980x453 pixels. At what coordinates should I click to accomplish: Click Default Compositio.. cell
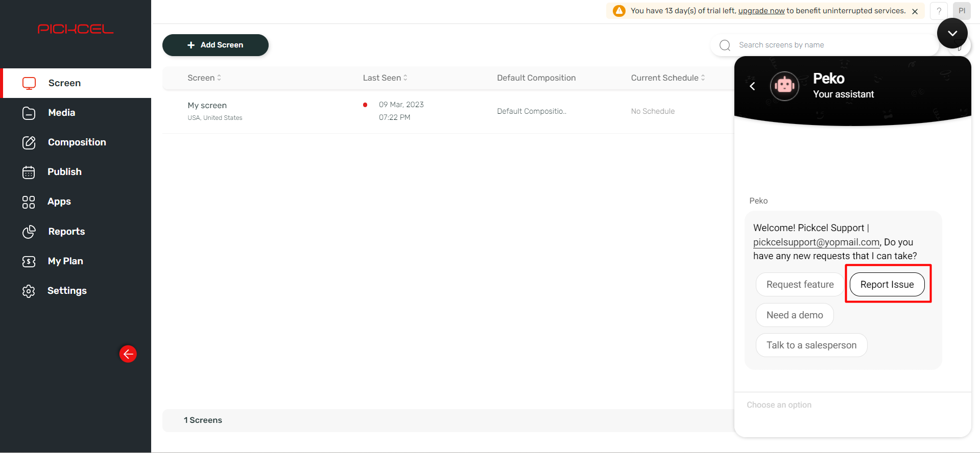pyautogui.click(x=532, y=111)
